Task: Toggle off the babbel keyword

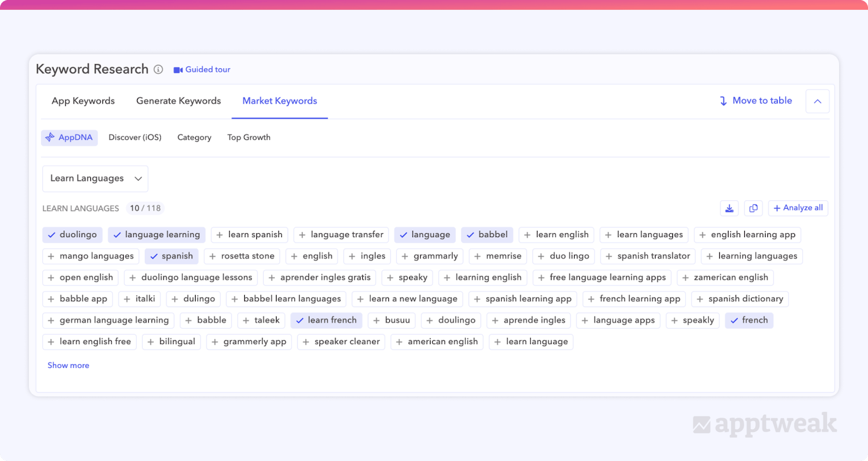Action: pos(487,234)
